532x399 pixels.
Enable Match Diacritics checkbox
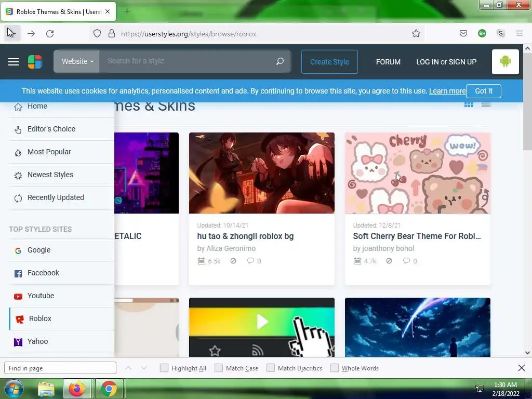270,368
